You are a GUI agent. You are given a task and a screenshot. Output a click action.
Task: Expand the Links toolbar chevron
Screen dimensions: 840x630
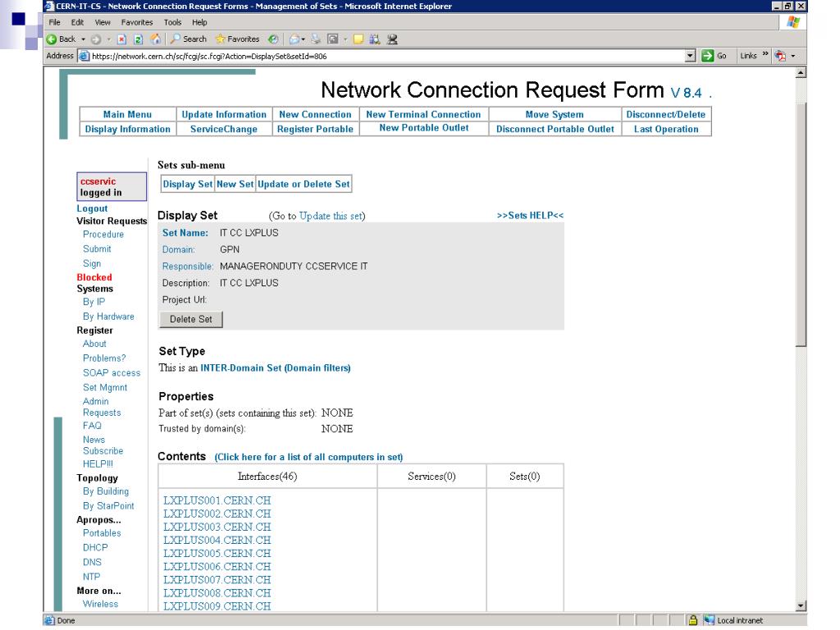[765, 54]
